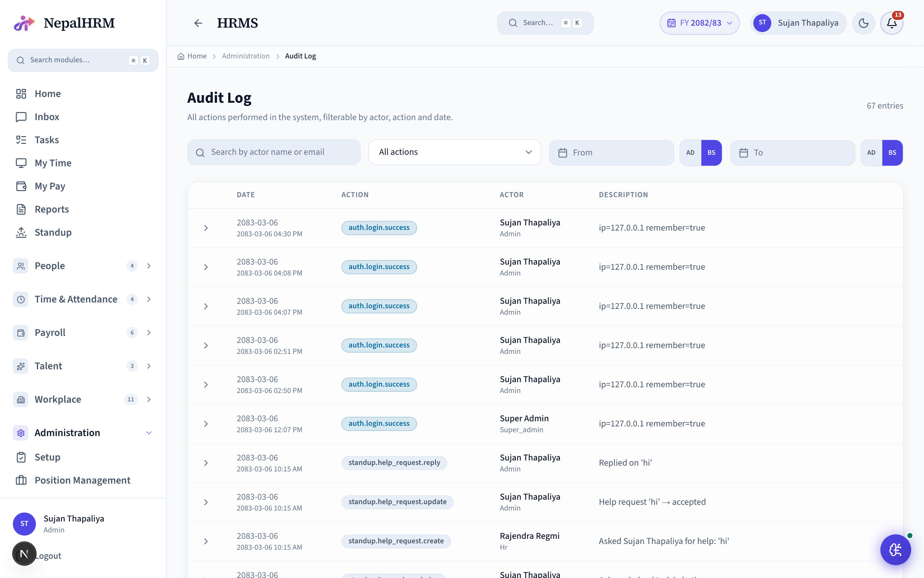The image size is (924, 578).
Task: Click the Administration breadcrumb link
Action: (246, 56)
